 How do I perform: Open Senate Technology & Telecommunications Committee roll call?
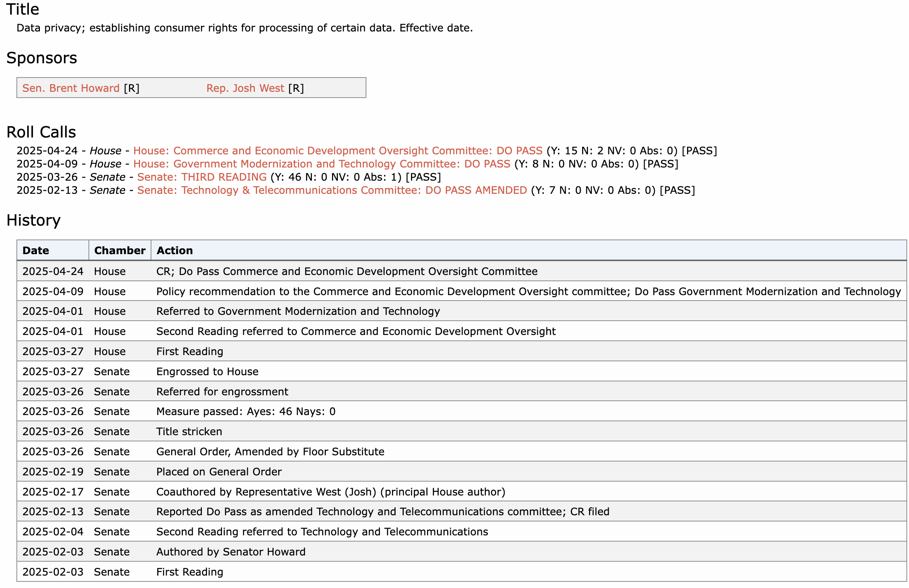coord(332,190)
